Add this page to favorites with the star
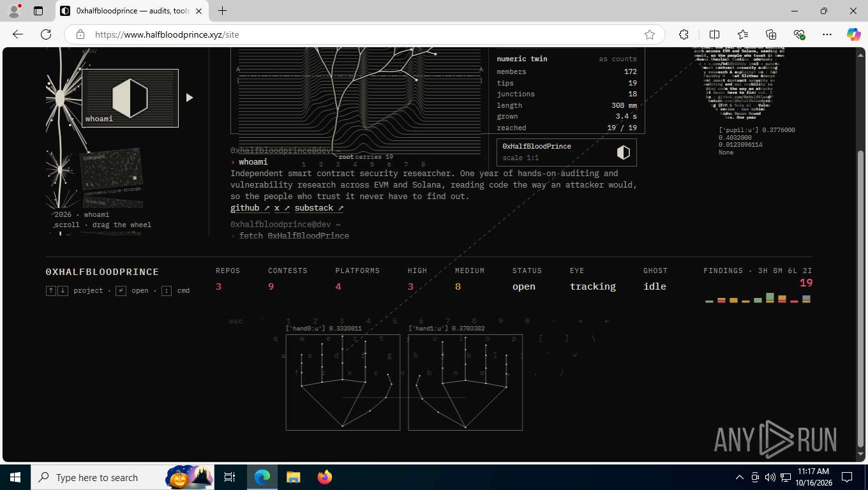The height and width of the screenshot is (490, 868). coord(650,34)
